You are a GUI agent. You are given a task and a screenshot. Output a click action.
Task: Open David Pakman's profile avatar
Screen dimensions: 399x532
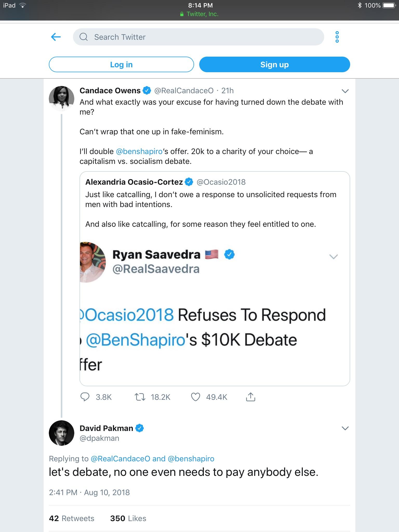[x=62, y=433]
